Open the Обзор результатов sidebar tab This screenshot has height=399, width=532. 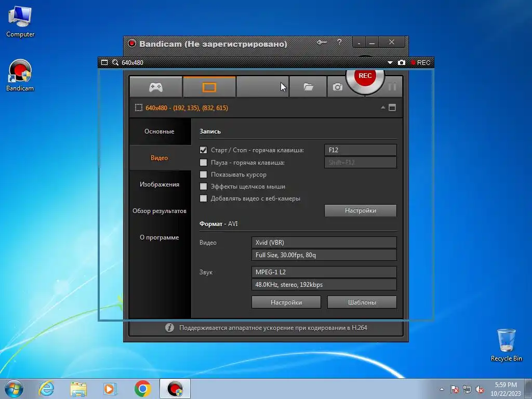tap(159, 211)
